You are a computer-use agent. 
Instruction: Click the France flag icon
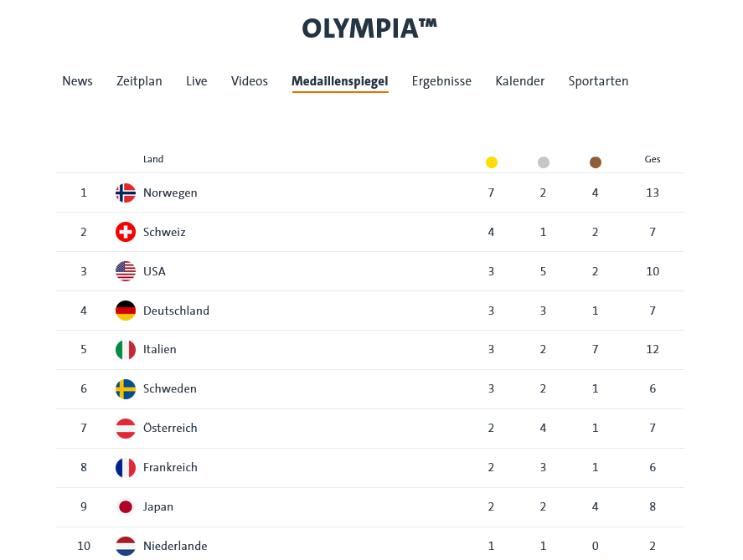[126, 467]
